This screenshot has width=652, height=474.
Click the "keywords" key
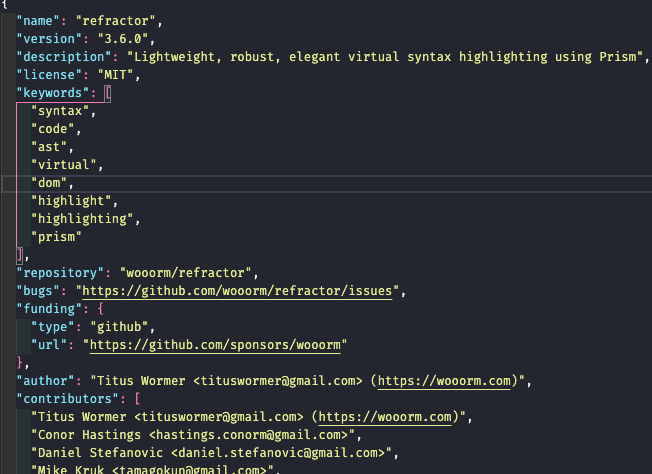coord(53,93)
